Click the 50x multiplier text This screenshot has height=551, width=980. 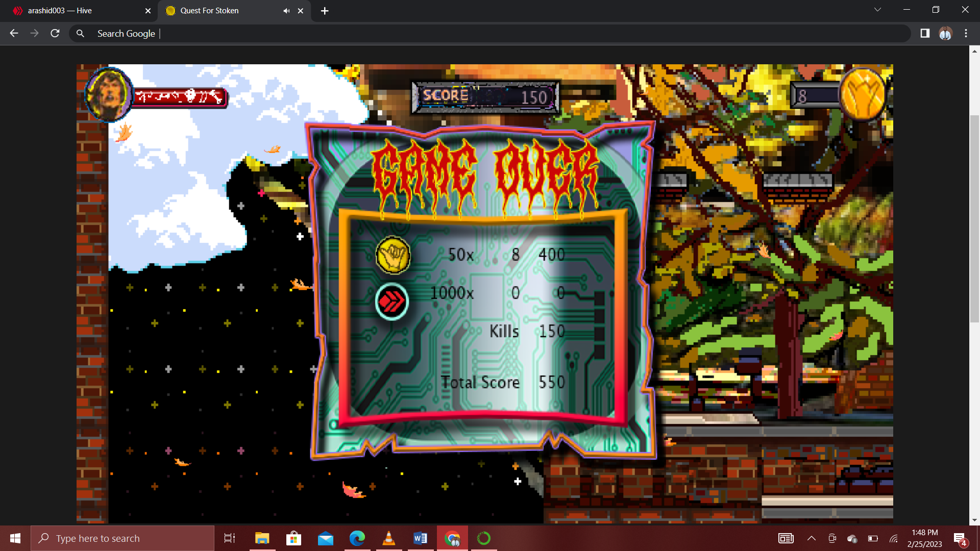tap(461, 255)
